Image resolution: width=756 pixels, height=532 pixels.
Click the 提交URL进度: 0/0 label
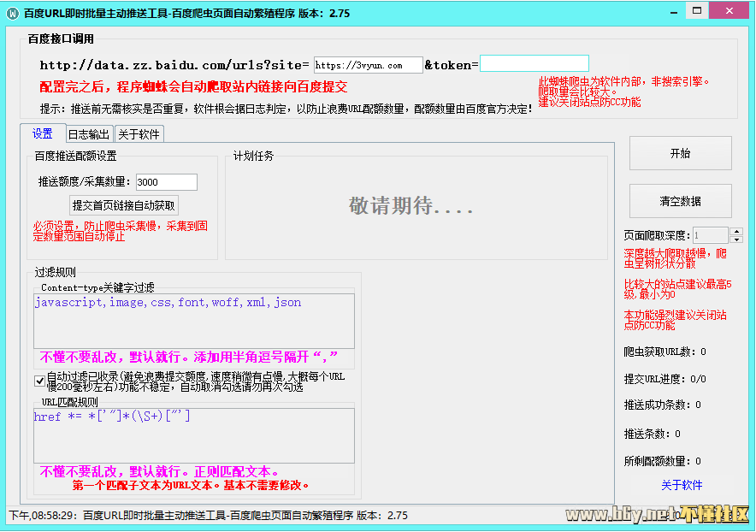point(664,379)
